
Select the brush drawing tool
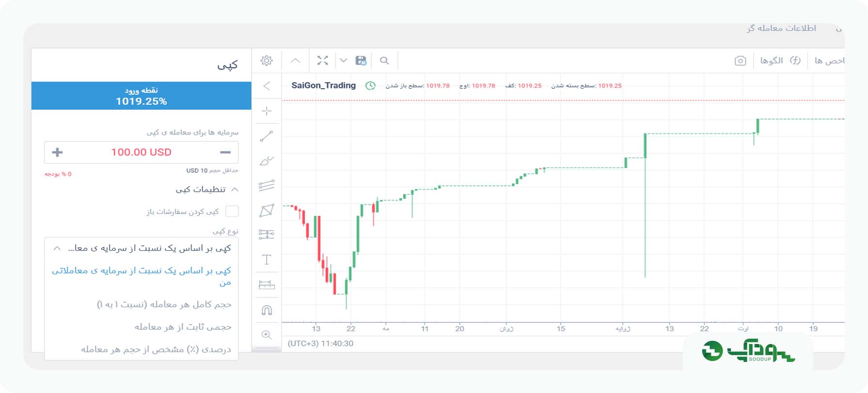267,161
